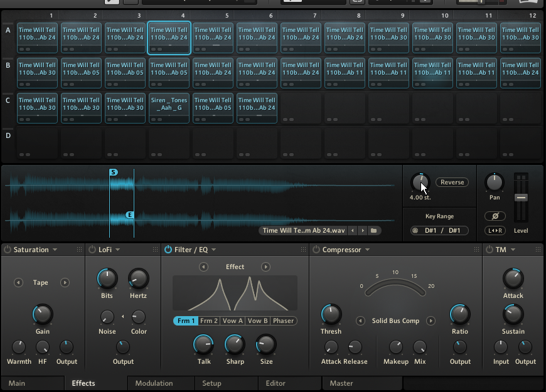Screen dimensions: 546x392
Task: Open the sample folder browser icon
Action: [x=373, y=231]
